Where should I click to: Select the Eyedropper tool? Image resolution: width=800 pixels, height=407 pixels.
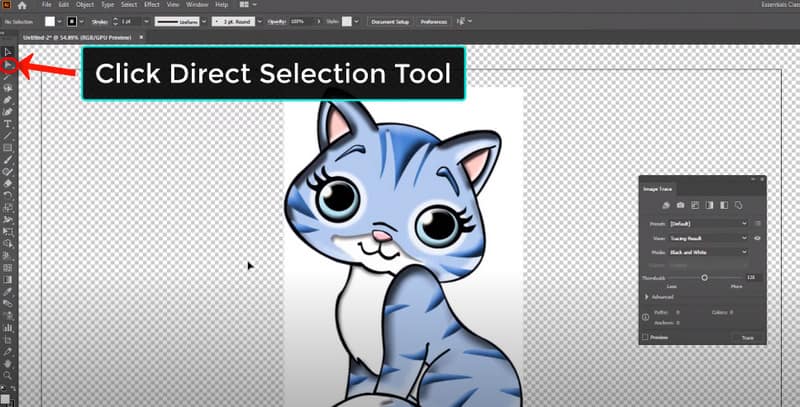tap(8, 291)
